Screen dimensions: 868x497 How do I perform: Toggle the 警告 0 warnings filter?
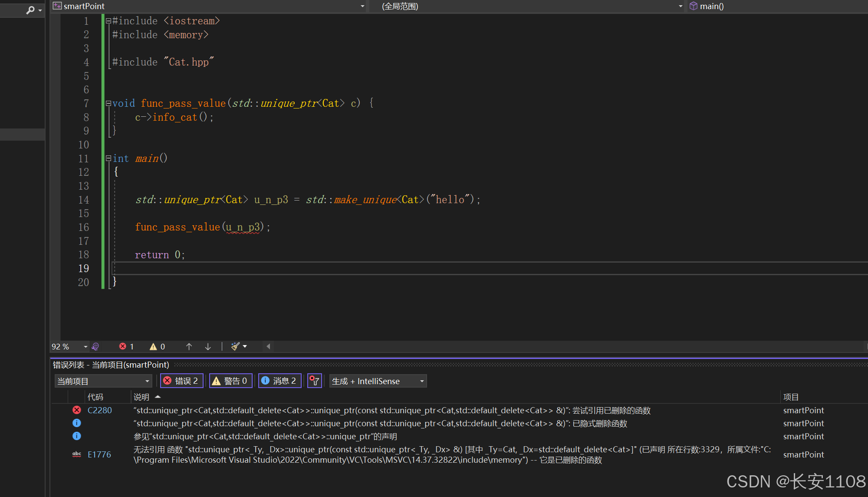(230, 381)
